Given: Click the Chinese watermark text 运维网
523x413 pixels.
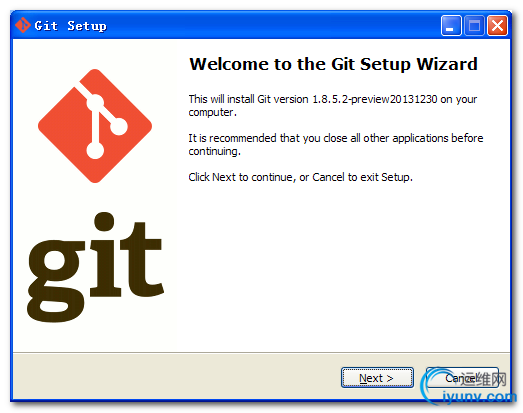Looking at the screenshot, I should pos(484,379).
